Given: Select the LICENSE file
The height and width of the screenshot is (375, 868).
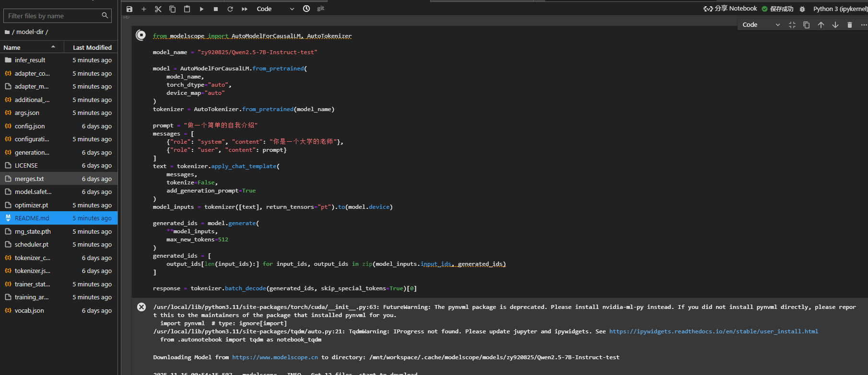Looking at the screenshot, I should point(59,166).
